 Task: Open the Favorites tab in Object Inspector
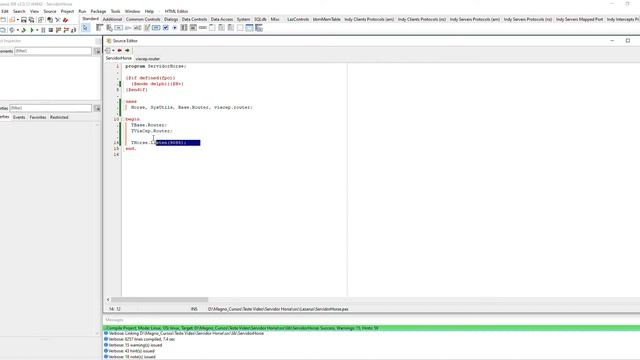tap(38, 117)
